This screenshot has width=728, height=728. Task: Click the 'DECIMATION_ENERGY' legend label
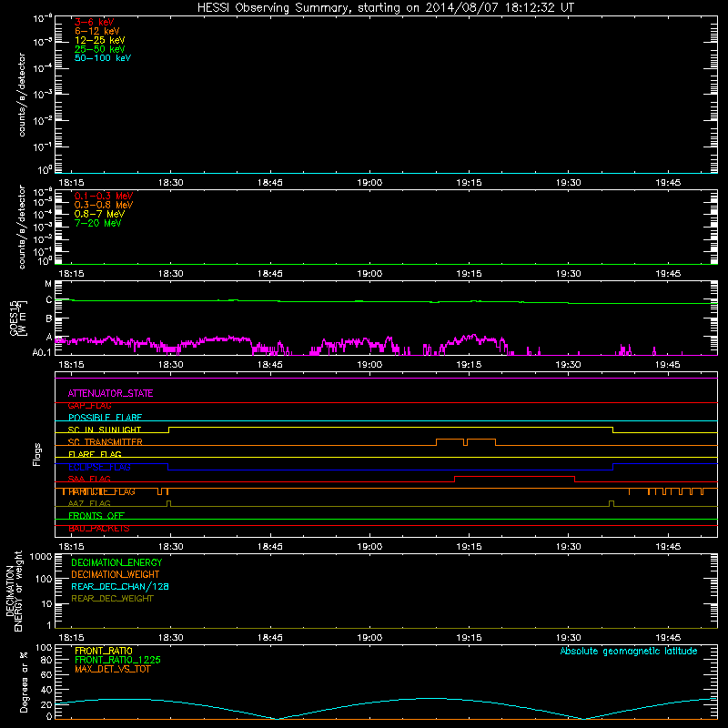click(x=116, y=562)
